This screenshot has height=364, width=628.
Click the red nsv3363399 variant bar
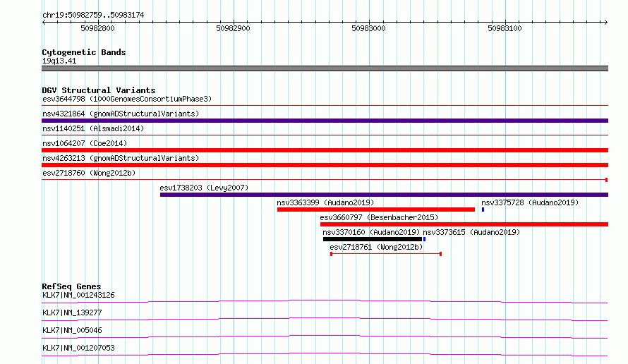[x=375, y=210]
